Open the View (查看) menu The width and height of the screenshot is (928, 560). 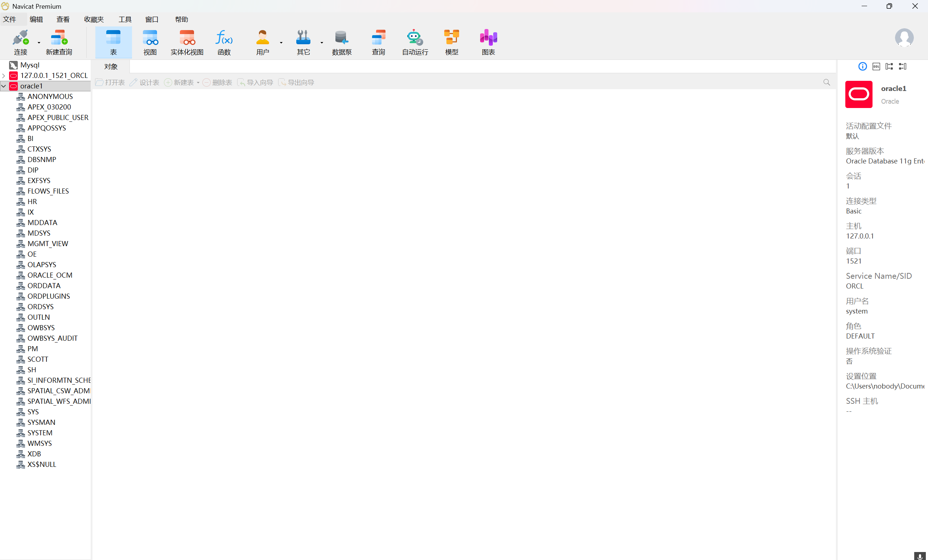[x=63, y=19]
